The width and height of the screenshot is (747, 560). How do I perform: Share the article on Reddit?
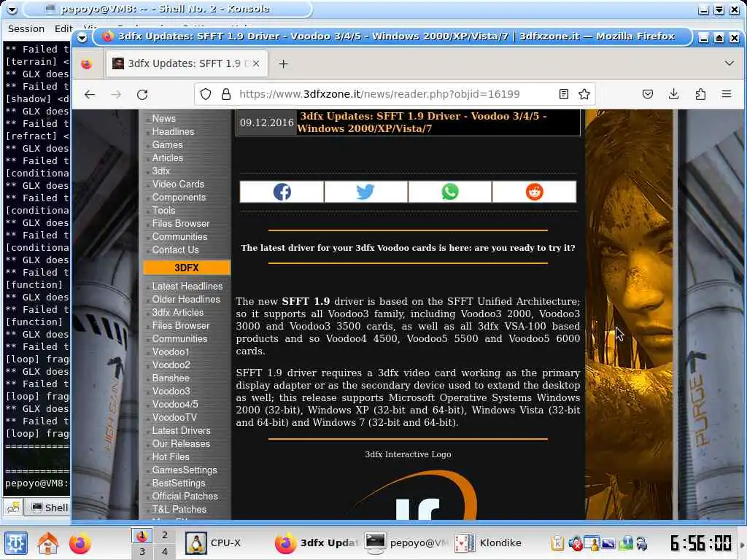534,192
